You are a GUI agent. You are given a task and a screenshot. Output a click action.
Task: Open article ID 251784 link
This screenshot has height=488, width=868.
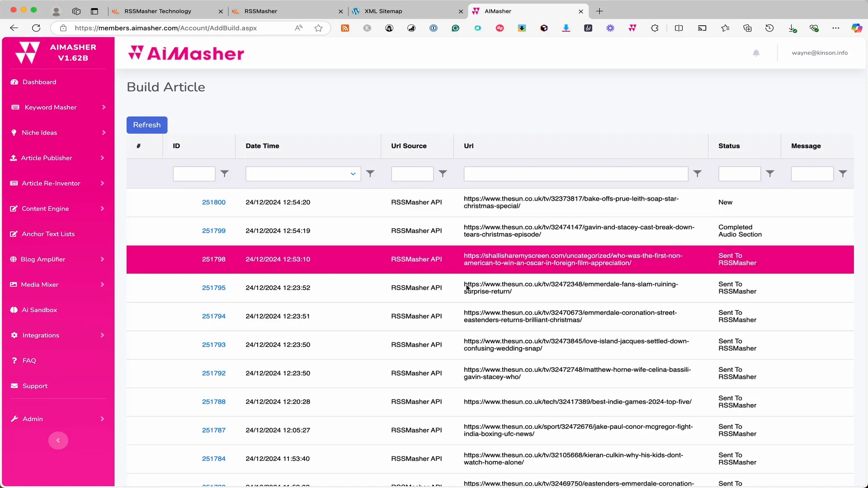213,458
